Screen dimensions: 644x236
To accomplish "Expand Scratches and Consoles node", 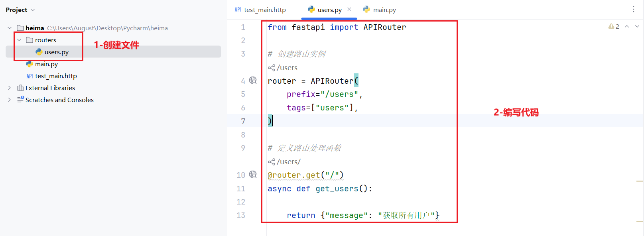I will pos(10,100).
